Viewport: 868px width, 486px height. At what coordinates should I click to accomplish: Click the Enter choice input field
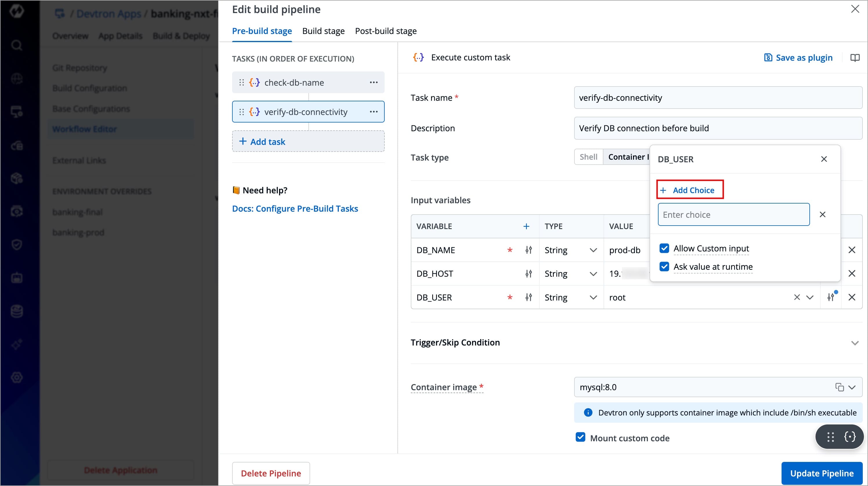733,215
